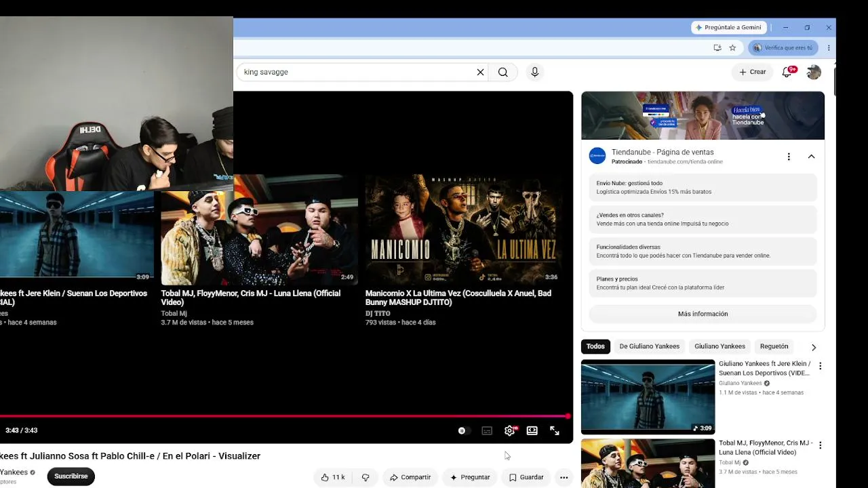Toggle subtitles with the captions icon

coord(487,430)
